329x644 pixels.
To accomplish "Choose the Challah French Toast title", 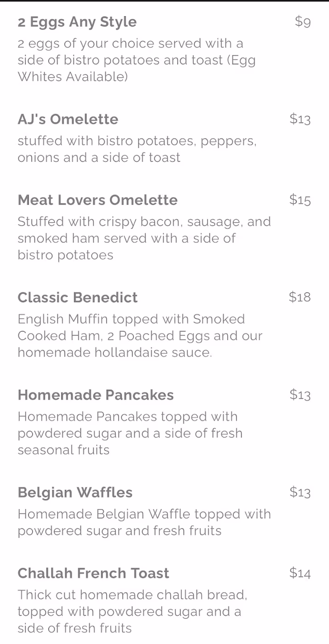I will pos(93,573).
